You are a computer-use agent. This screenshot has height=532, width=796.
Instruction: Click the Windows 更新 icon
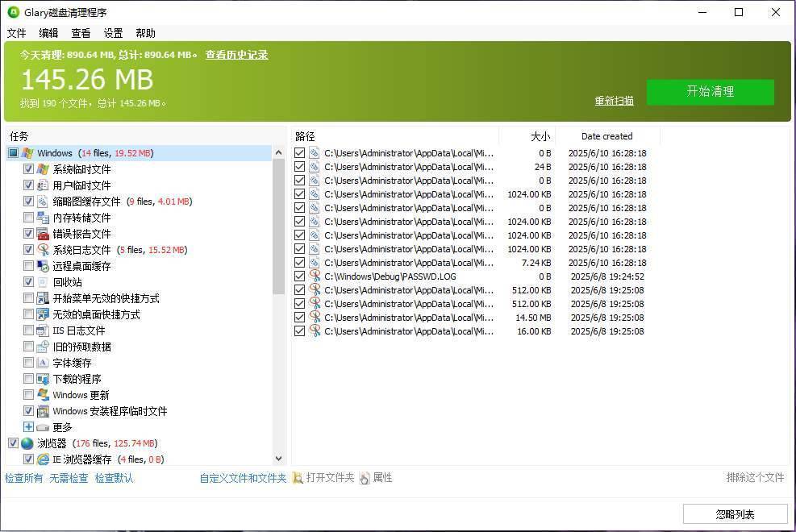pyautogui.click(x=43, y=395)
